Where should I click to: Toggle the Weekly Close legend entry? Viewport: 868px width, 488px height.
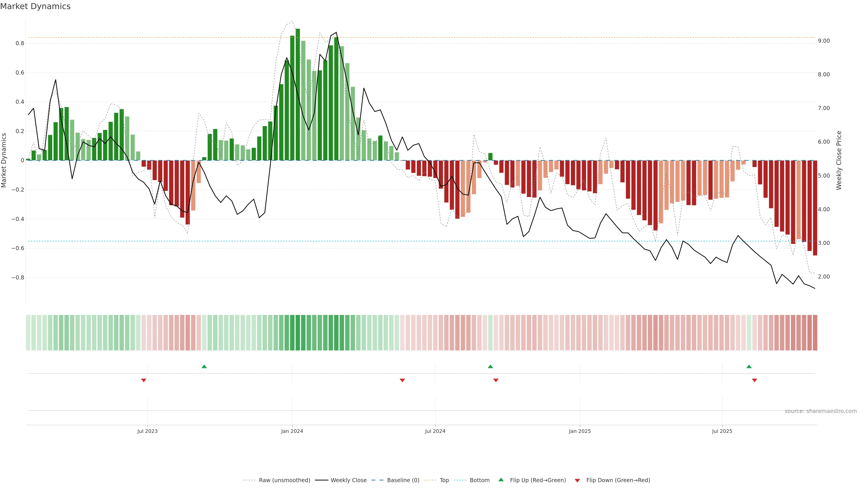[348, 480]
